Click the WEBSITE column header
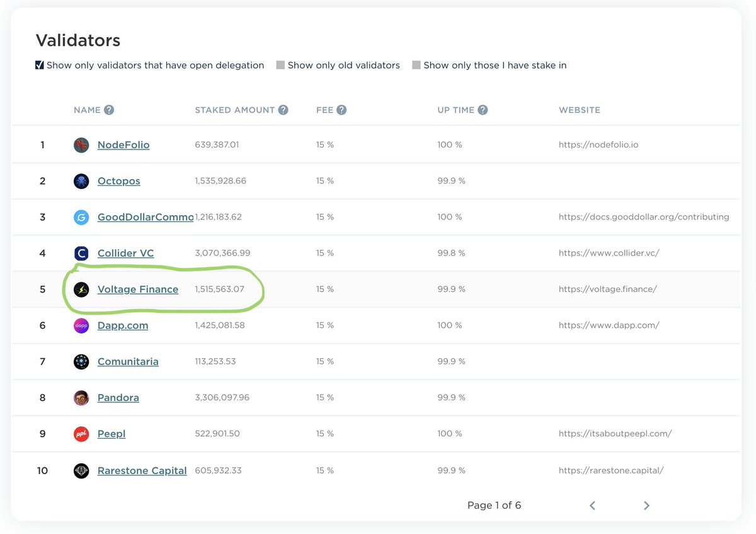The width and height of the screenshot is (756, 534). [x=580, y=110]
